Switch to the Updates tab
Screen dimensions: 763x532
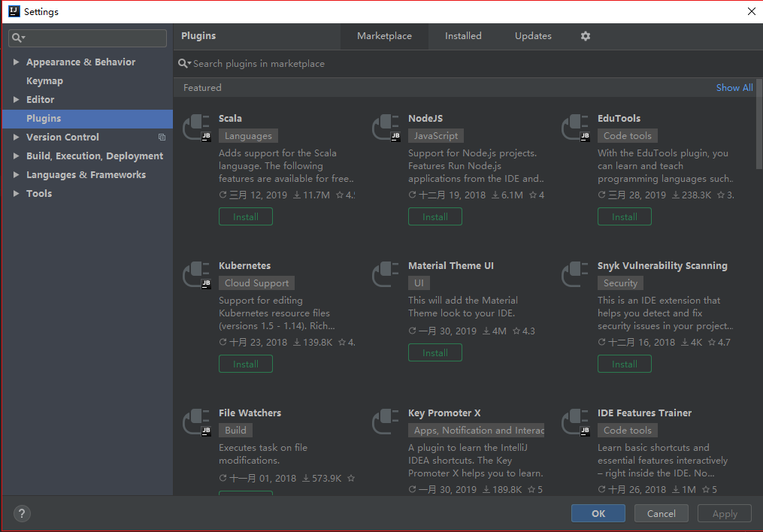(x=533, y=36)
